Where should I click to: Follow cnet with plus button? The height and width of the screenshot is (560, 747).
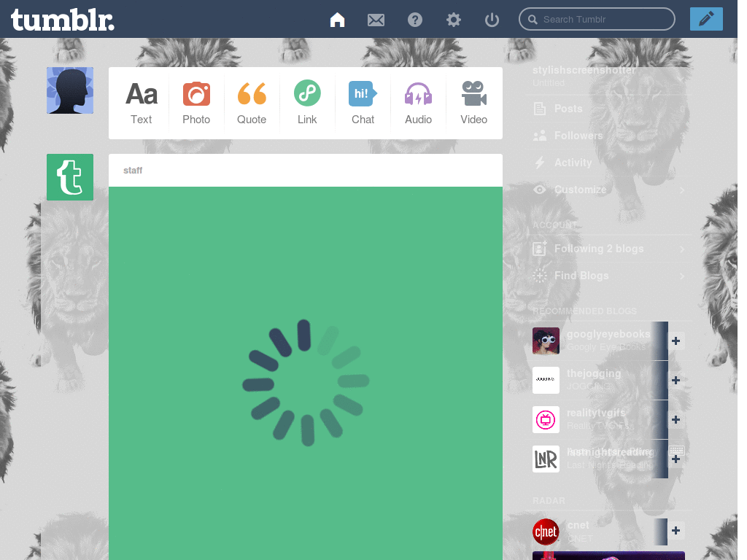click(676, 531)
